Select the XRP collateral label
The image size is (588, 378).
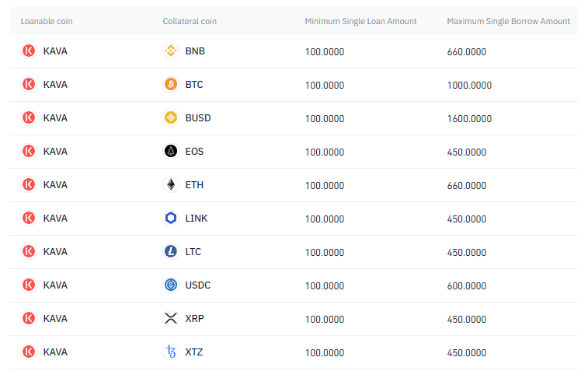tap(195, 318)
